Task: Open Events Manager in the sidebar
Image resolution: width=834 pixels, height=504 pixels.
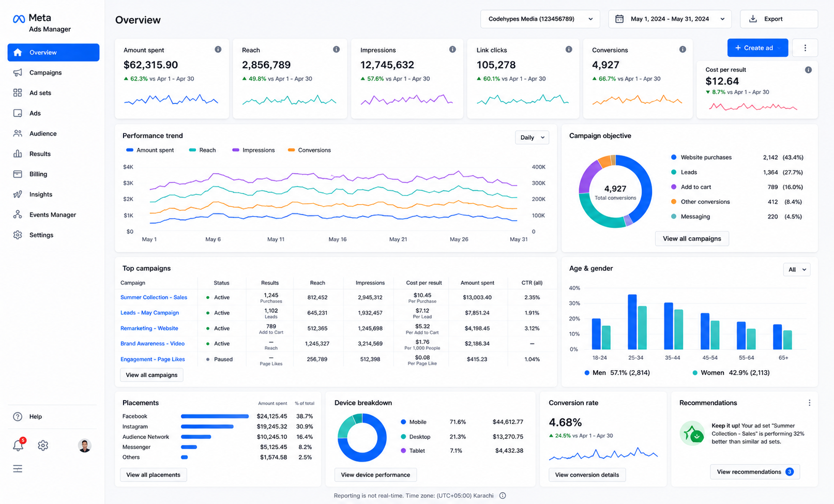Action: click(x=53, y=215)
